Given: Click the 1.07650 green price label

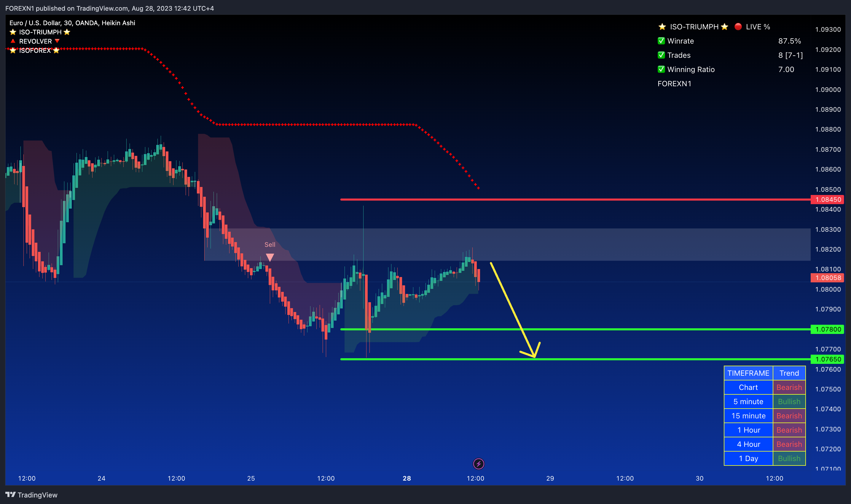Looking at the screenshot, I should (827, 359).
